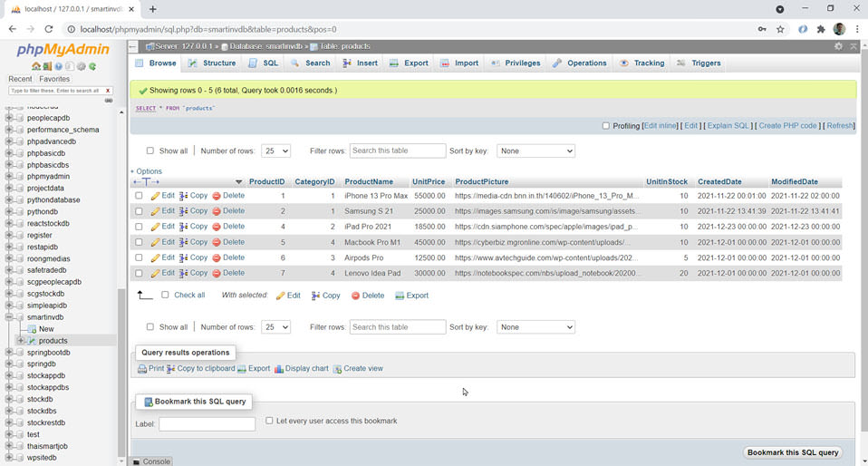Expand the products table tree node

click(21, 341)
